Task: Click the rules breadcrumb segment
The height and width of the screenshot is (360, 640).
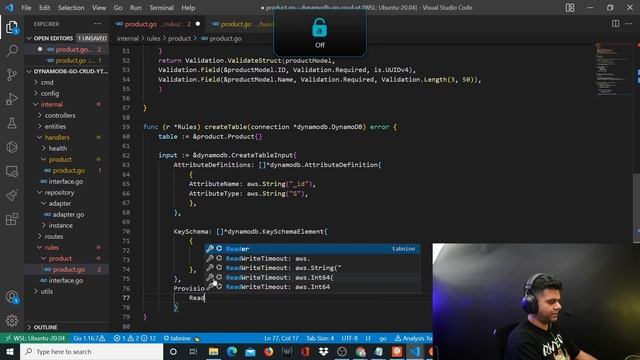Action: (x=153, y=38)
